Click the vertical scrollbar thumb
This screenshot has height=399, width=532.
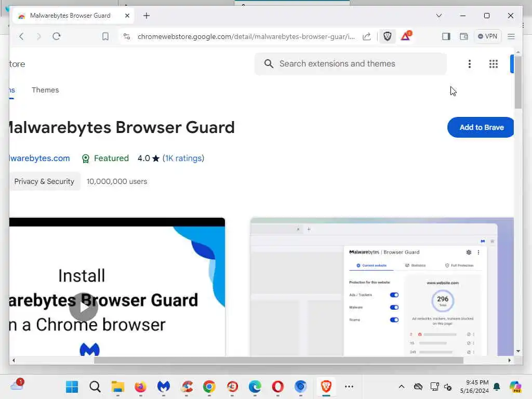click(x=518, y=82)
